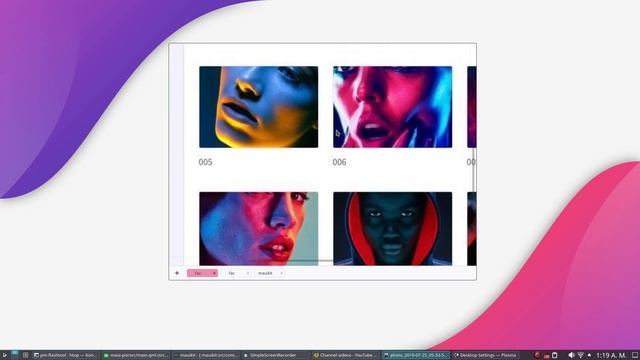Switch to the htop Konsole taskbar entry
The width and height of the screenshot is (640, 360).
tap(66, 355)
